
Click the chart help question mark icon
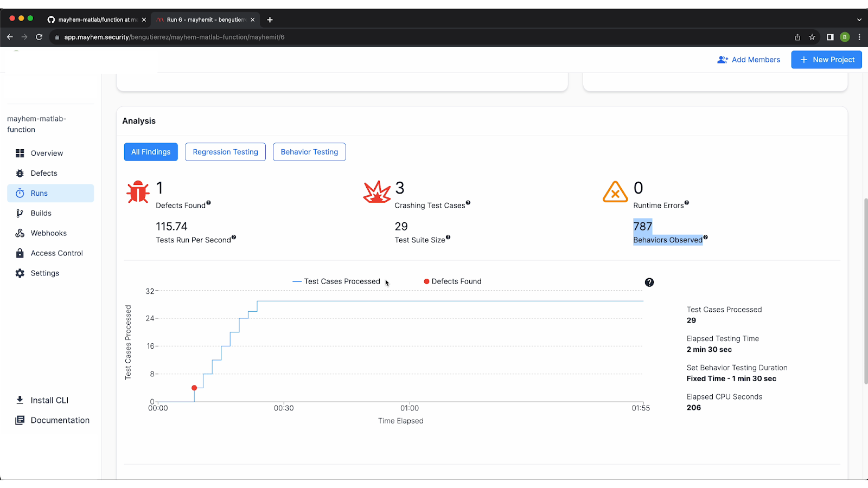click(649, 282)
